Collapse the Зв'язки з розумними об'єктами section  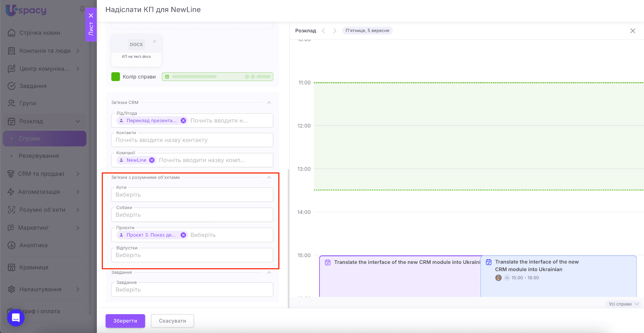click(x=269, y=177)
